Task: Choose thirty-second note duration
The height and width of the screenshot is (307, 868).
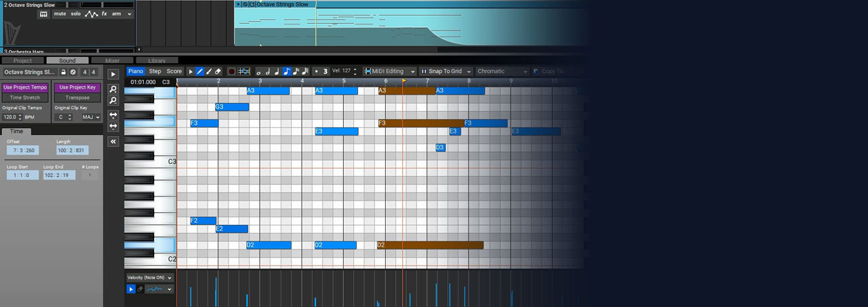Action: point(305,71)
